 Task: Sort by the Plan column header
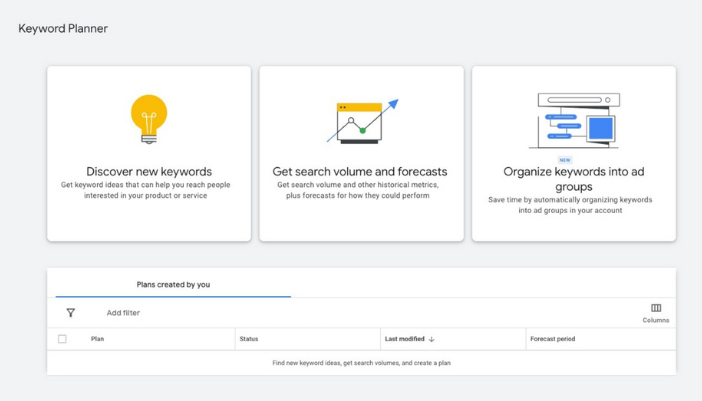pyautogui.click(x=97, y=339)
